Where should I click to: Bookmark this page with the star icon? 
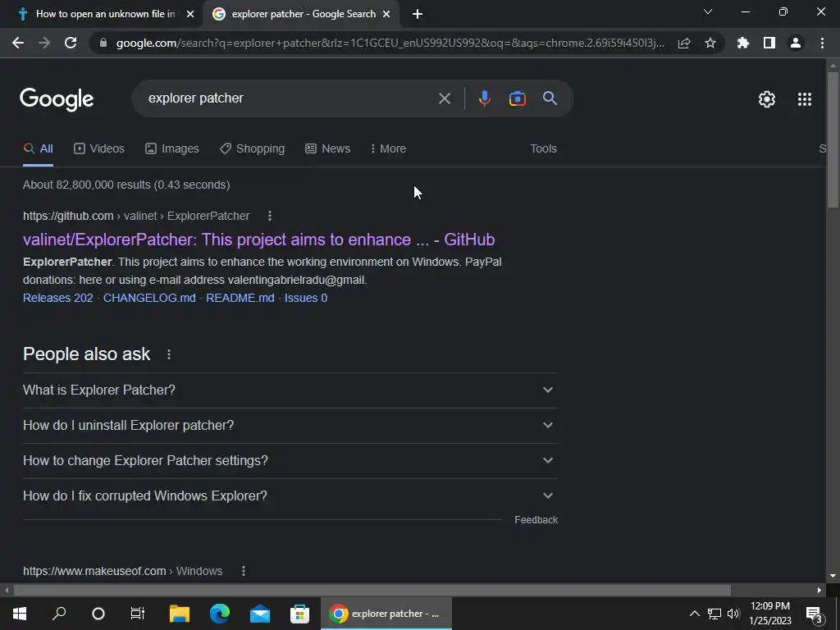click(x=710, y=43)
